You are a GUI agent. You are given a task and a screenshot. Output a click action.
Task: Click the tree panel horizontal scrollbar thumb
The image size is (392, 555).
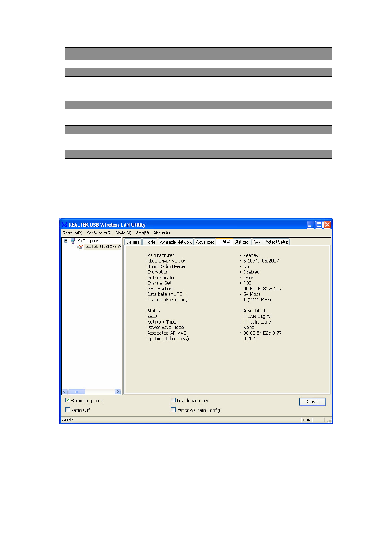[76, 392]
